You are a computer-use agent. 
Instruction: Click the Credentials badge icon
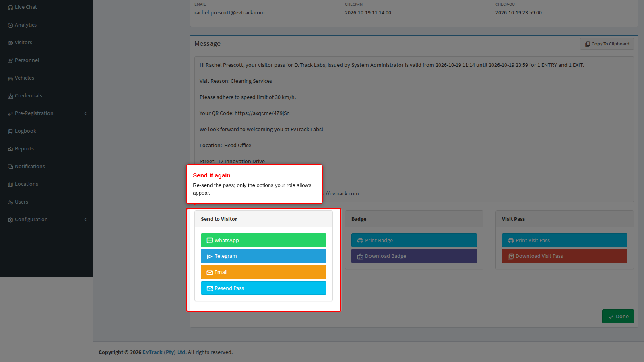click(x=10, y=96)
